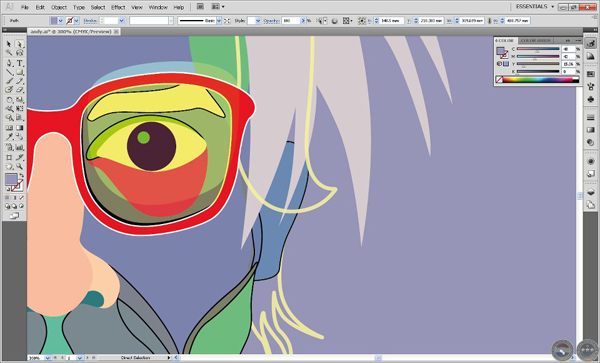
Task: Select the Blob Brush tool
Action: tap(9, 90)
